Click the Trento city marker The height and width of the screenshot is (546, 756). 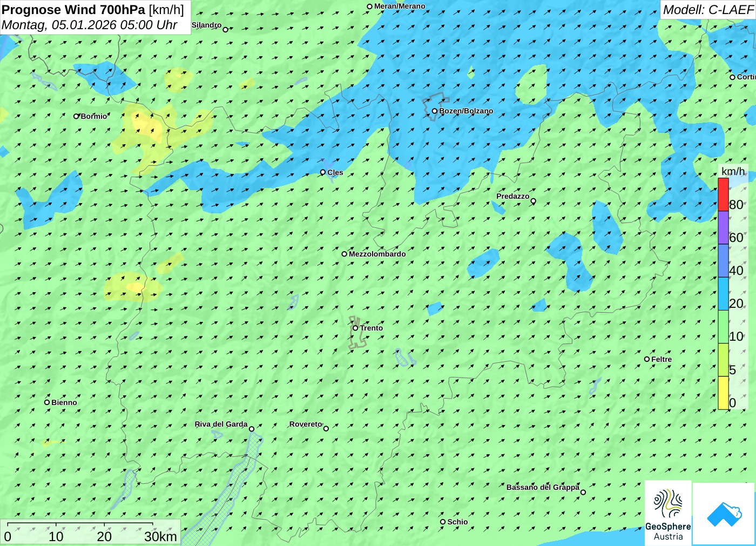(355, 328)
